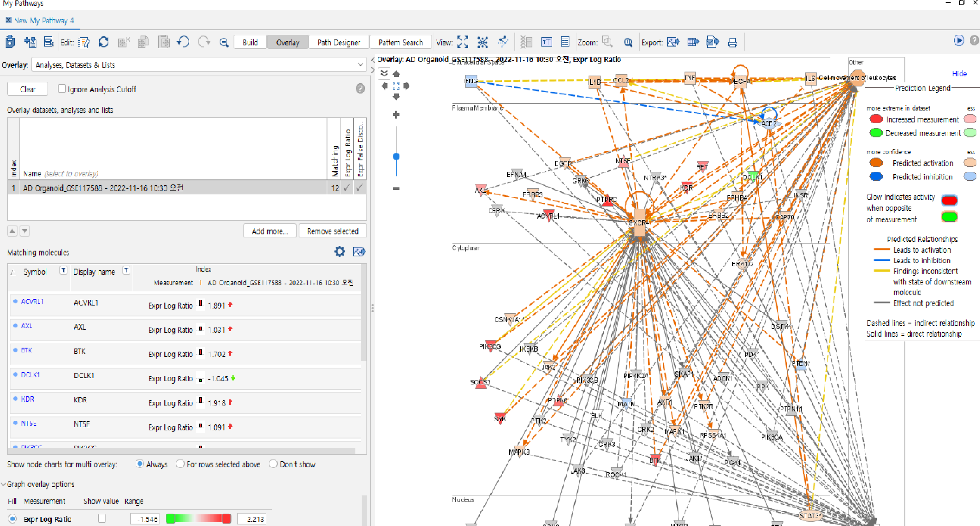Click the ACVRL1 symbol link
Screen dimensions: 980x526
(32, 301)
